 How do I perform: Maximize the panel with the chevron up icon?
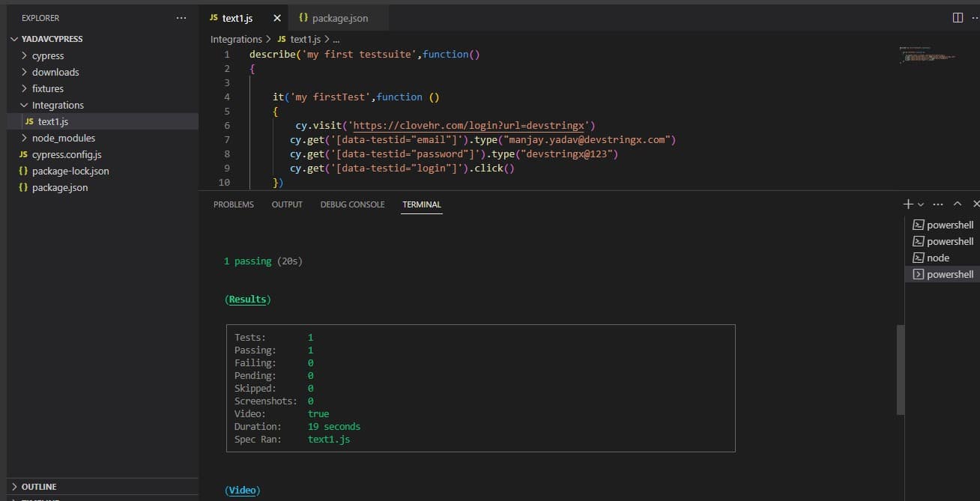point(957,204)
